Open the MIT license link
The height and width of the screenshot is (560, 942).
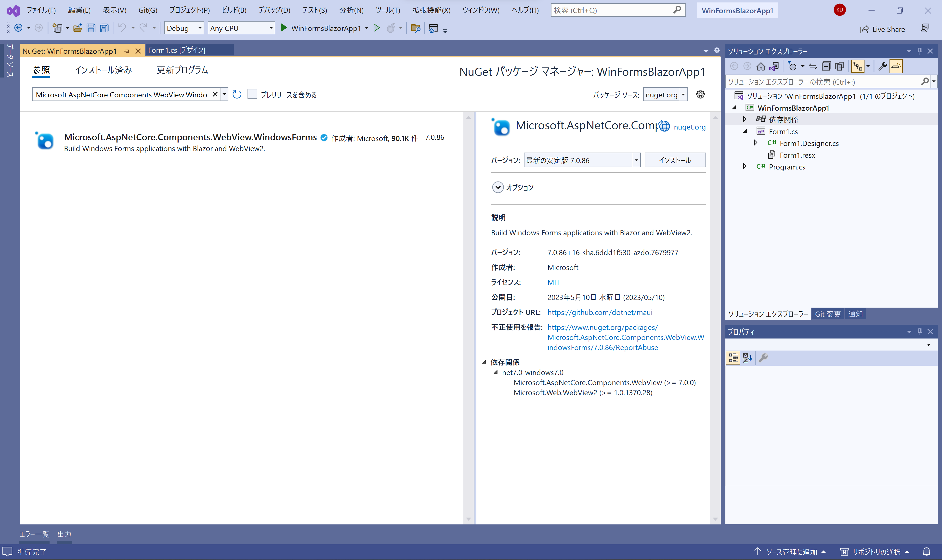coord(554,282)
